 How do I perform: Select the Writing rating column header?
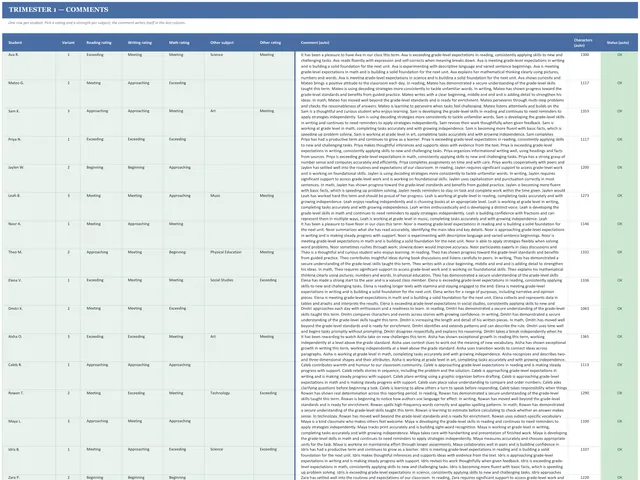tap(142, 42)
